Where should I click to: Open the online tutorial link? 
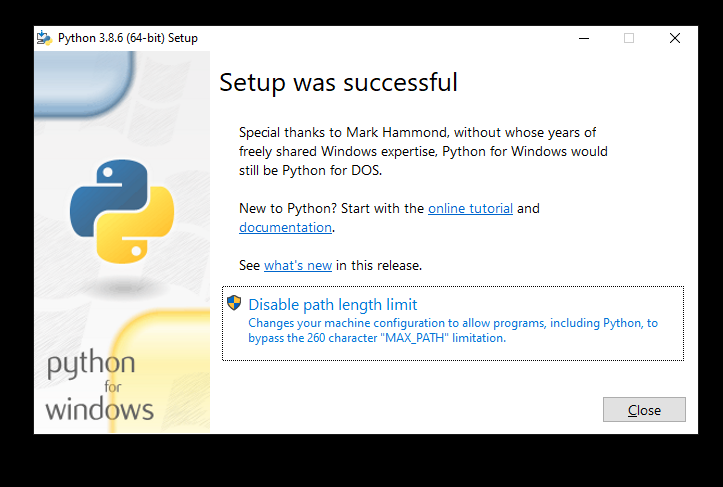[470, 208]
